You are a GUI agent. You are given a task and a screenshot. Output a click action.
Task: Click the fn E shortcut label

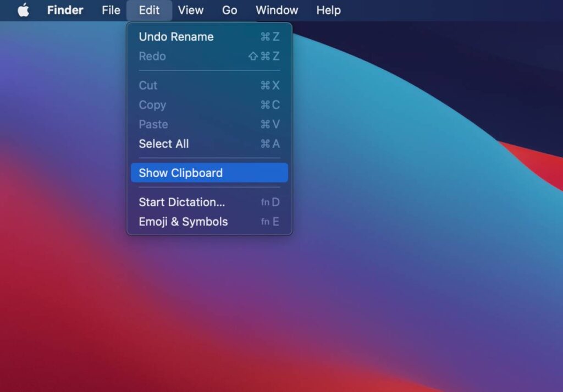tap(270, 222)
